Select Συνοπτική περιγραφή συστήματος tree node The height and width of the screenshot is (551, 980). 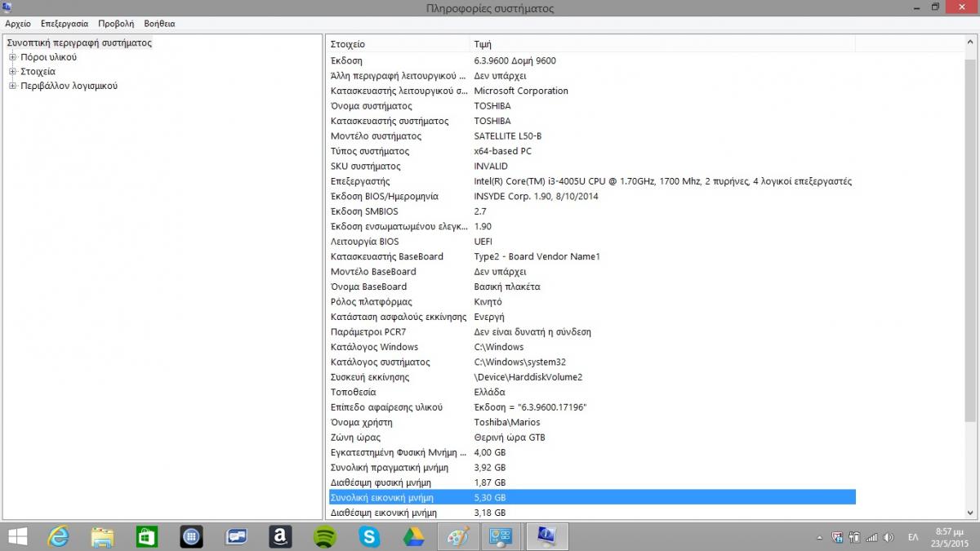click(x=79, y=42)
